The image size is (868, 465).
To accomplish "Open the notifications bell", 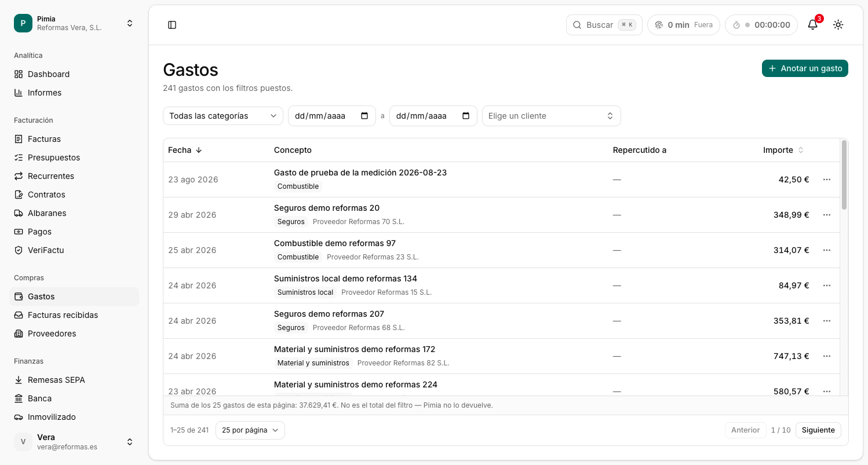I will 813,25.
